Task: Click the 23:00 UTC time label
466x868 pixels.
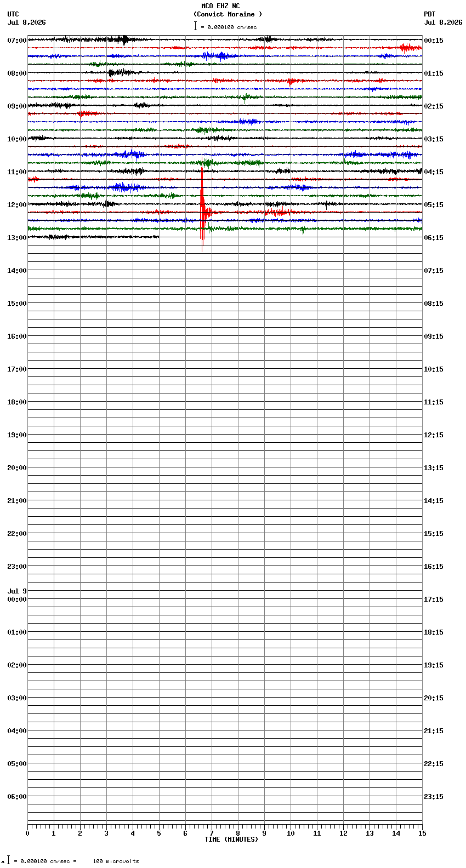Action: tap(16, 567)
